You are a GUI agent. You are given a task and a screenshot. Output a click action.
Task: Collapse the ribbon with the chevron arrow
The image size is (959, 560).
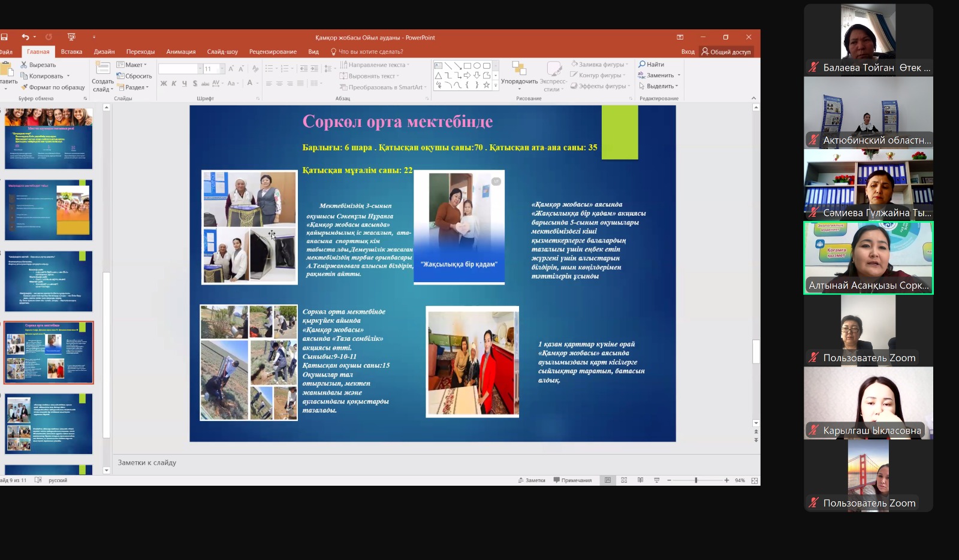(x=754, y=98)
